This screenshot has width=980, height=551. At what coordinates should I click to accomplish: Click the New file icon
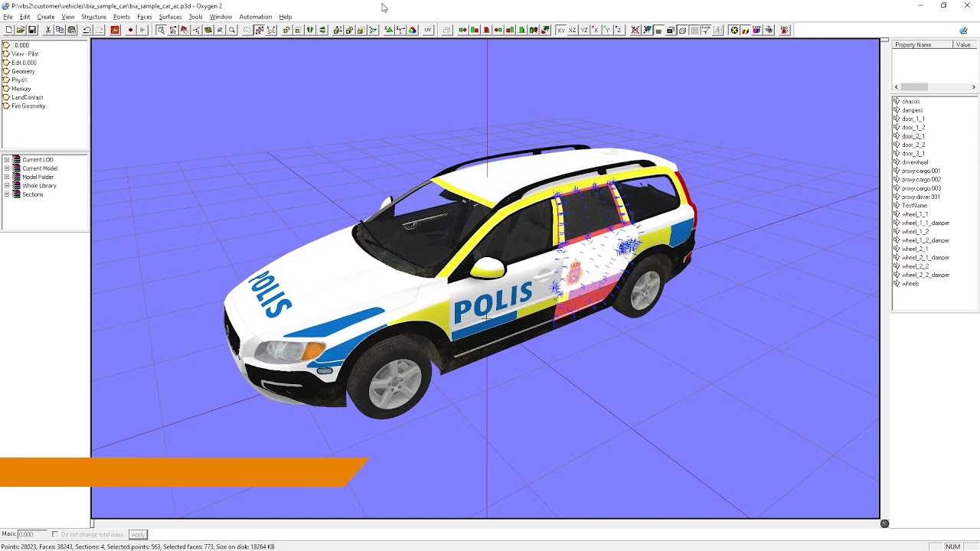(x=8, y=30)
